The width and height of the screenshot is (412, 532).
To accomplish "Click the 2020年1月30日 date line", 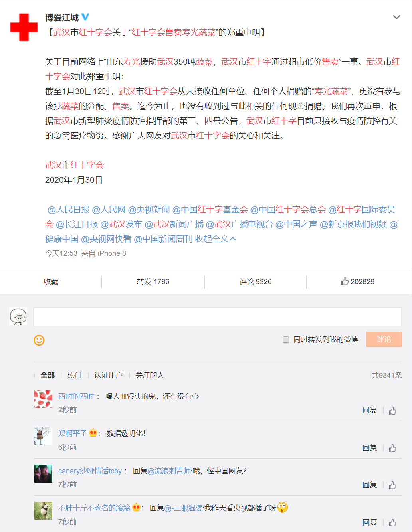I will point(74,180).
